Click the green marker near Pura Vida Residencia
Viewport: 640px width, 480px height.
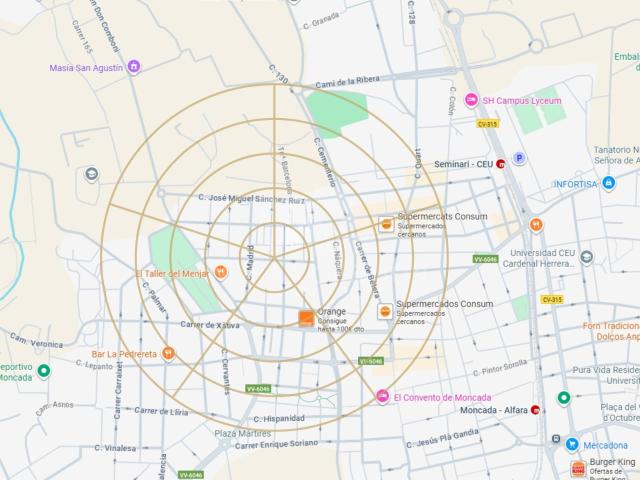coord(564,398)
